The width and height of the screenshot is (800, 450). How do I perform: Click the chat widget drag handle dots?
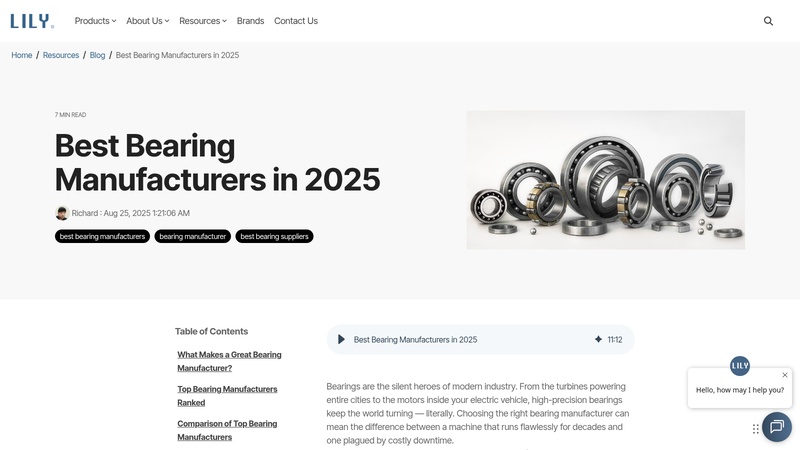(756, 429)
